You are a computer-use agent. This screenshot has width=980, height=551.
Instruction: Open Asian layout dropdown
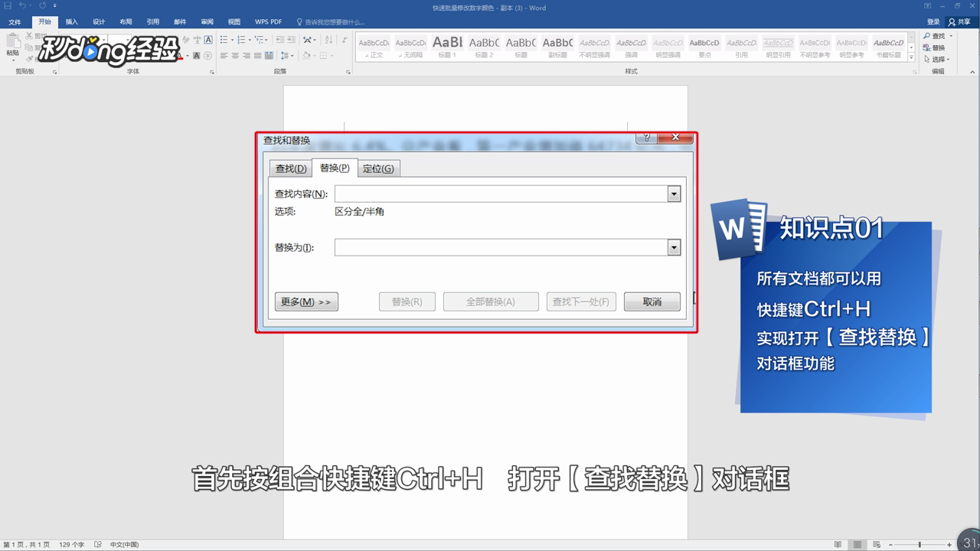coord(309,39)
